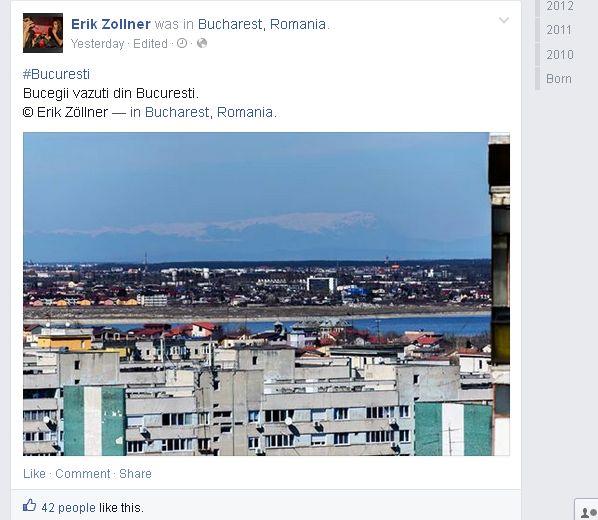Screen dimensions: 598x520
Task: Jump to 2010 on the timeline
Action: click(559, 55)
